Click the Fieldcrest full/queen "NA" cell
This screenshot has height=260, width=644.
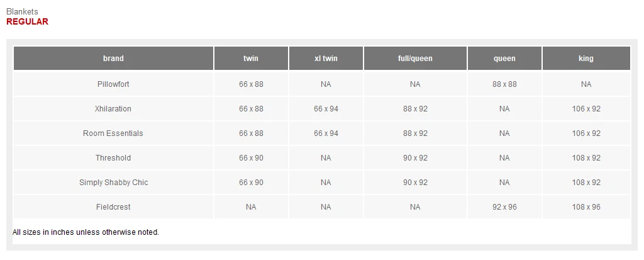[x=415, y=207]
